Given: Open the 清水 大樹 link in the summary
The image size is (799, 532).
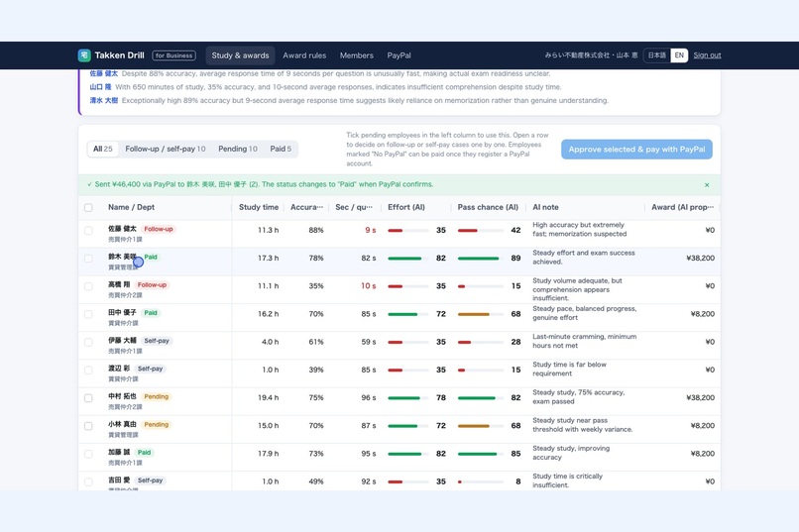Looking at the screenshot, I should 103,100.
